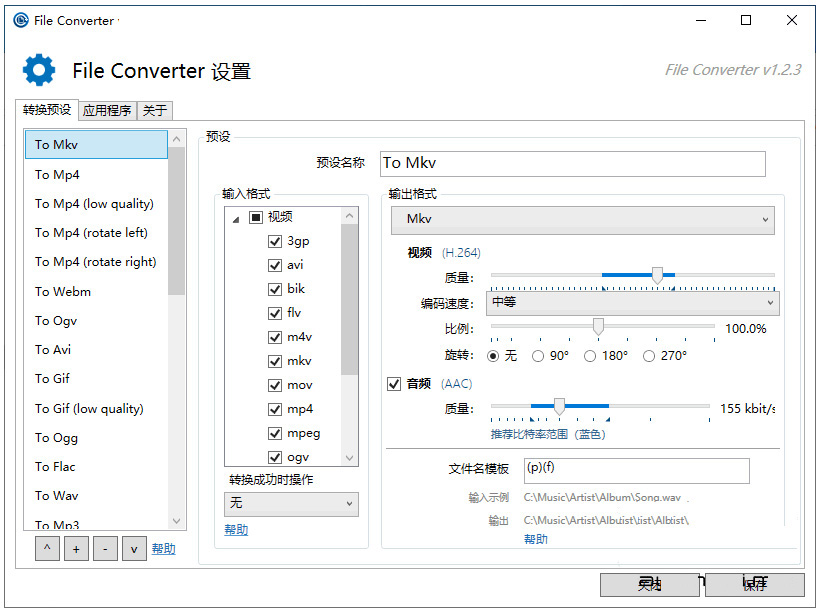Screen dimensions: 820x612
Task: Move the preset down using the v icon
Action: click(134, 548)
